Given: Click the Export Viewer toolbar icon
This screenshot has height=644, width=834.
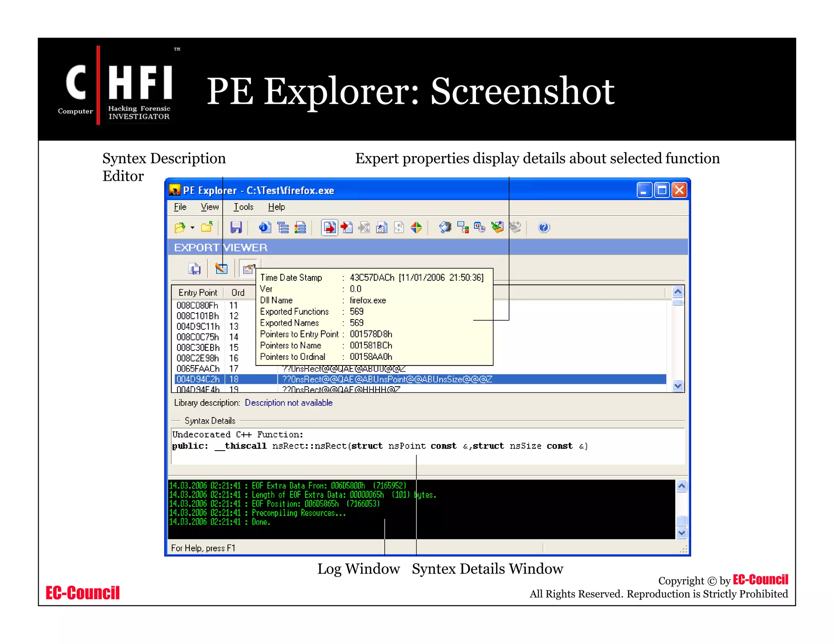Looking at the screenshot, I should tap(329, 228).
